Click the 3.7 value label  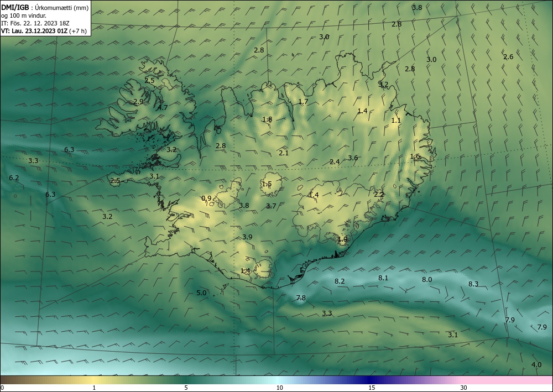coord(271,206)
